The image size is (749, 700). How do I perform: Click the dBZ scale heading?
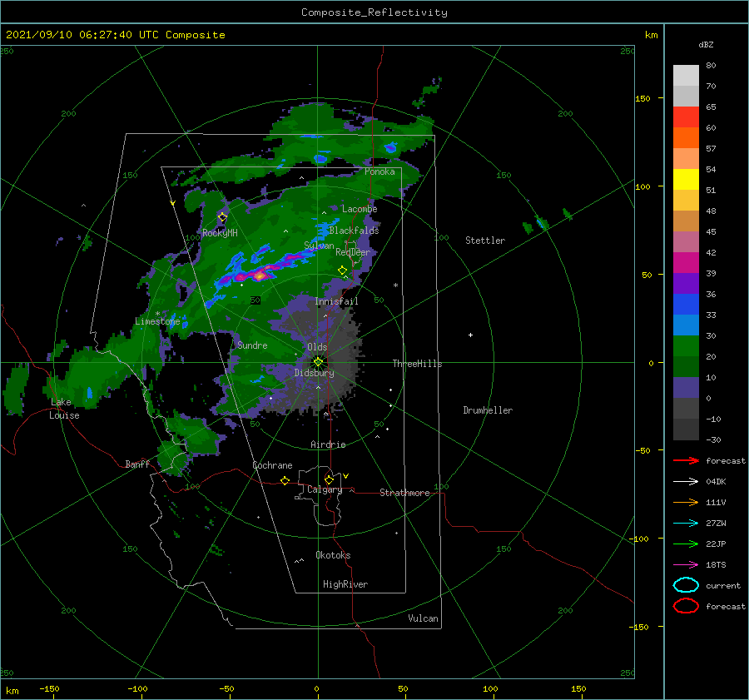coord(706,44)
